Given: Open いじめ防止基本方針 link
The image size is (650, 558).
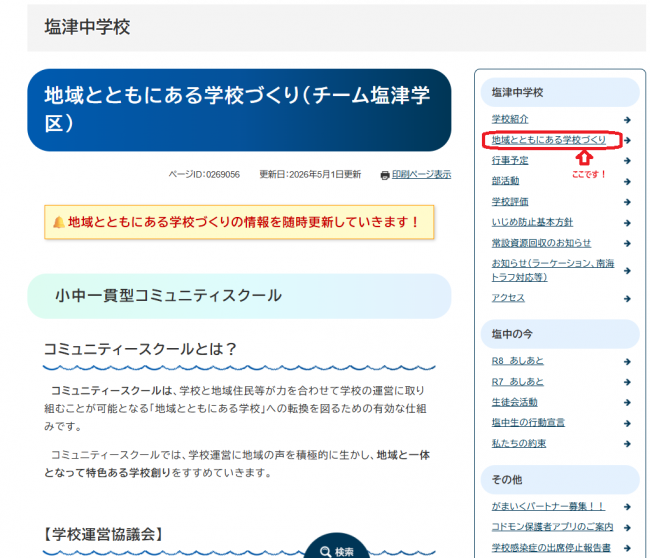Looking at the screenshot, I should [532, 223].
